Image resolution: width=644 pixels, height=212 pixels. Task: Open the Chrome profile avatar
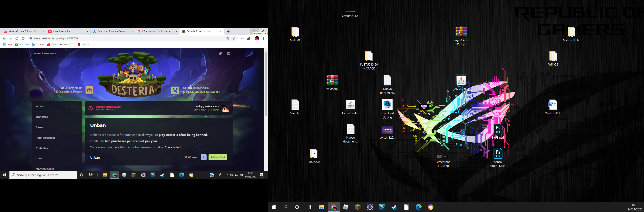[x=257, y=38]
